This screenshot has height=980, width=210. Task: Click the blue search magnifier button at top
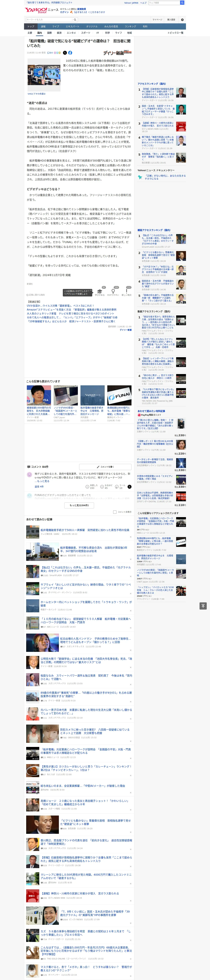[x=182, y=3]
